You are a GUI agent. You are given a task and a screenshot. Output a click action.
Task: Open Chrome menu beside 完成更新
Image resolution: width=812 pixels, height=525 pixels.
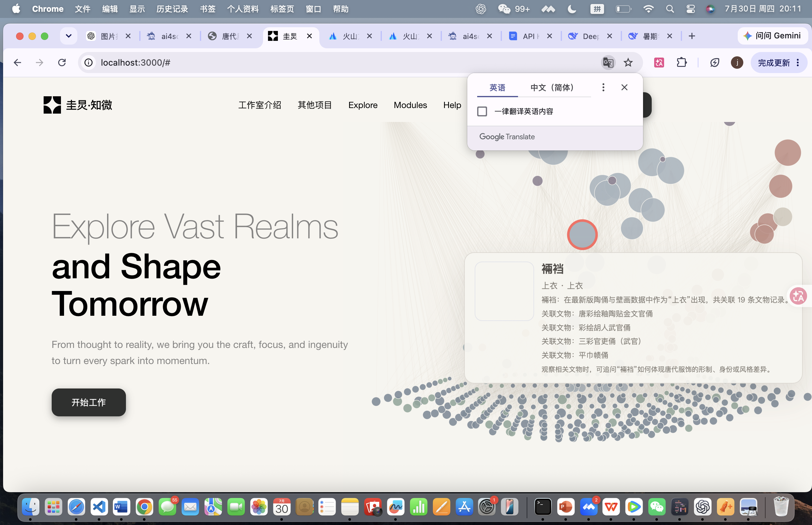[798, 63]
